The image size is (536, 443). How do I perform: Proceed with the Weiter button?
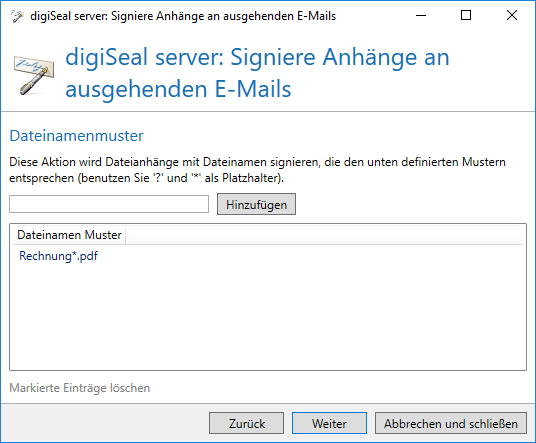329,423
